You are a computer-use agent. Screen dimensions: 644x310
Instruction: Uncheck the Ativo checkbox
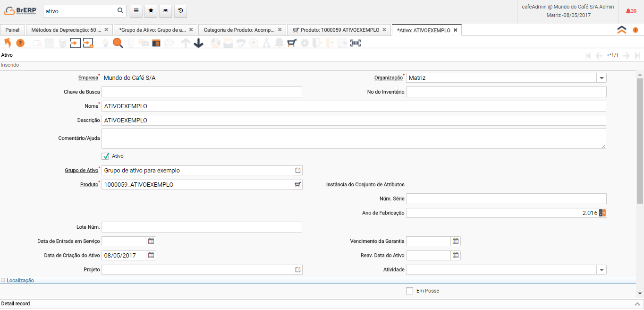click(x=106, y=156)
